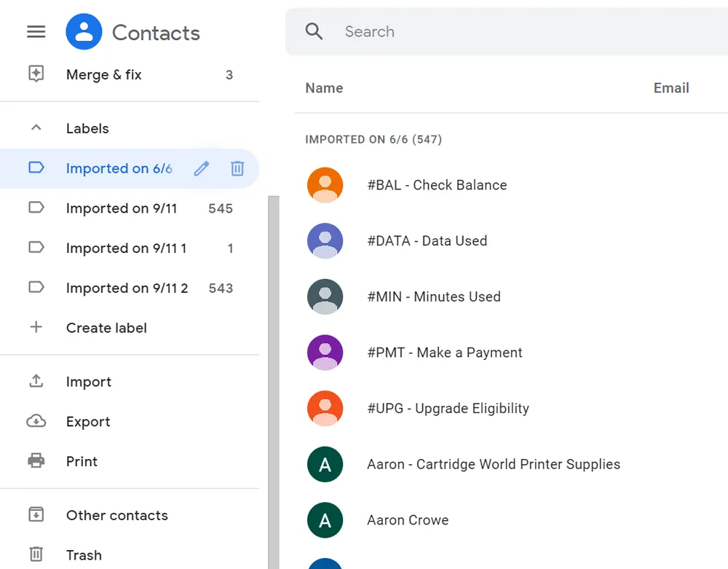The width and height of the screenshot is (728, 569).
Task: Type in the Search contacts field
Action: (510, 32)
